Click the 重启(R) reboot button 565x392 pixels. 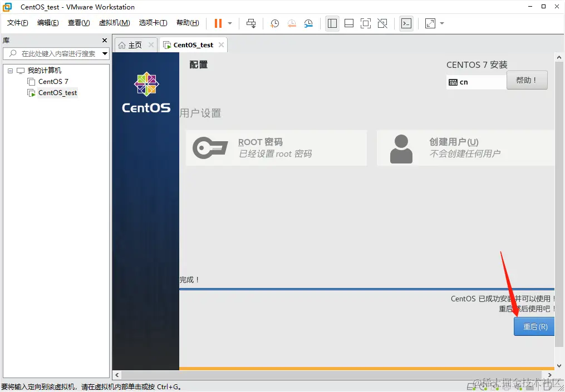(x=534, y=326)
